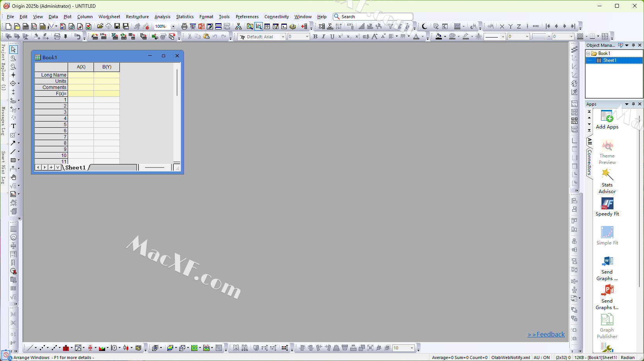
Task: Select the Sheet1 worksheet tab
Action: point(75,168)
